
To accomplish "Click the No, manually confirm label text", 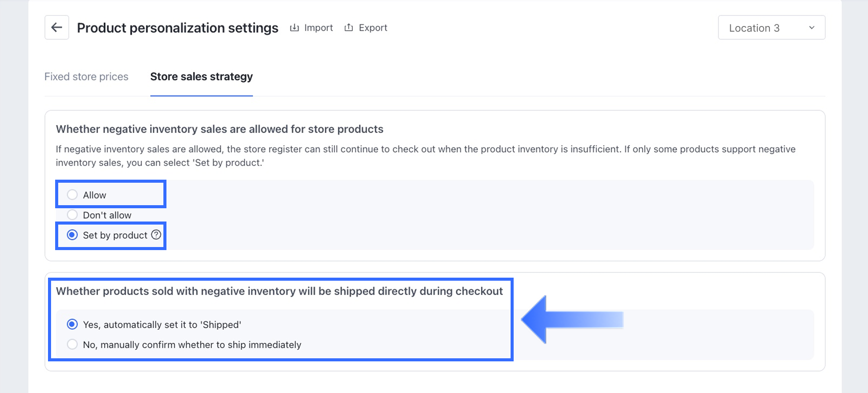I will 192,345.
